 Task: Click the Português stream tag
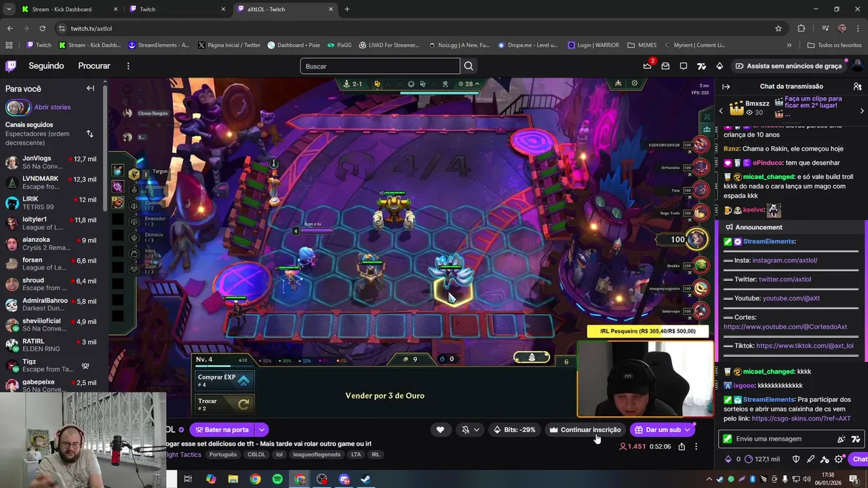(x=223, y=455)
